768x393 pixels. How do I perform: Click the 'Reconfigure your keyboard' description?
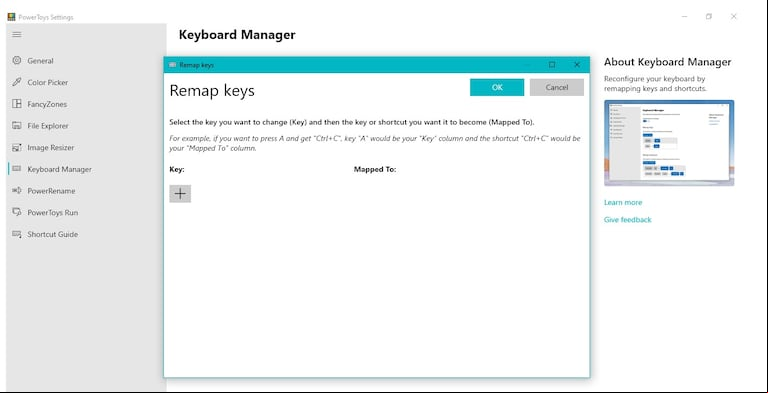coord(655,84)
